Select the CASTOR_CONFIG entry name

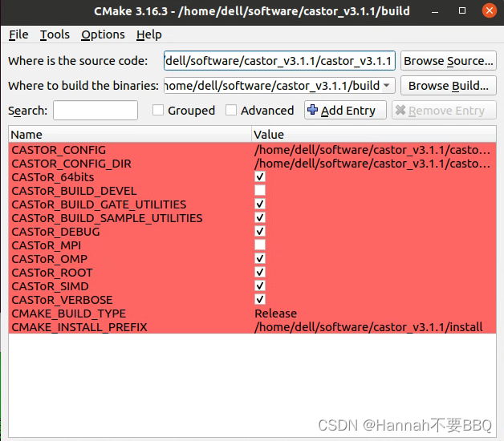point(59,150)
